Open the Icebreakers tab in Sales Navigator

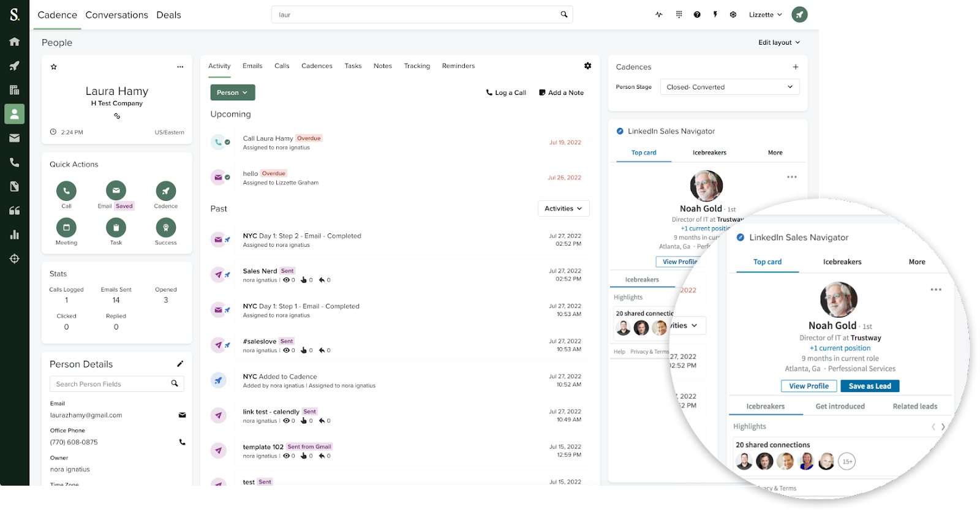coord(842,262)
